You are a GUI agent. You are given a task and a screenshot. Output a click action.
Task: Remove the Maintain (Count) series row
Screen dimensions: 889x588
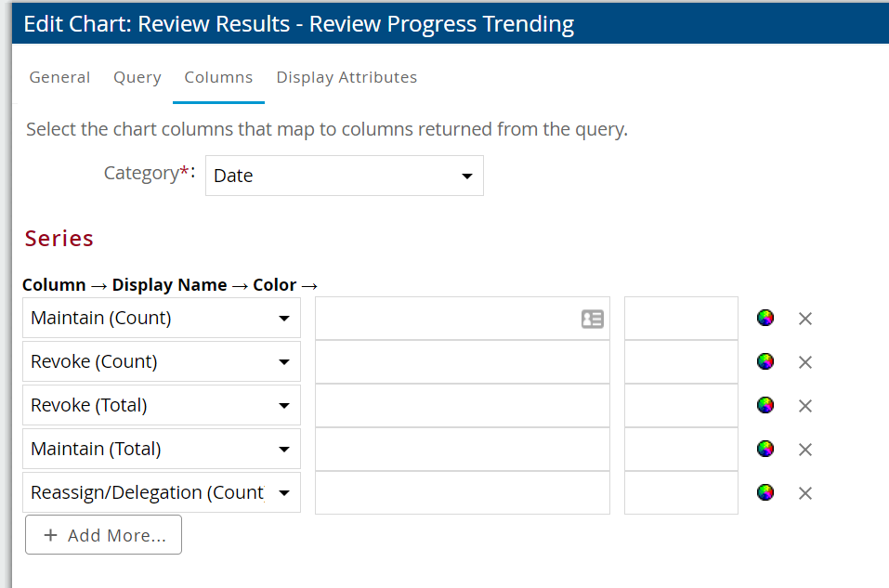pyautogui.click(x=805, y=319)
